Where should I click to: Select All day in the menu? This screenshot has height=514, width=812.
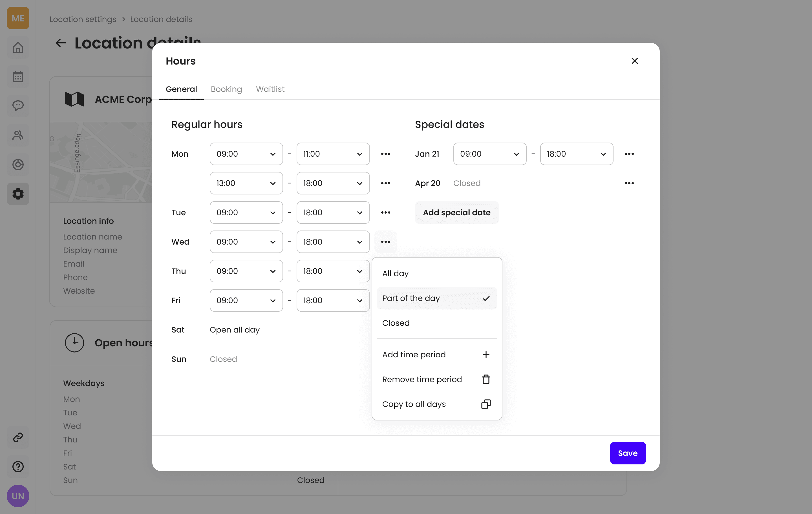[x=437, y=273]
